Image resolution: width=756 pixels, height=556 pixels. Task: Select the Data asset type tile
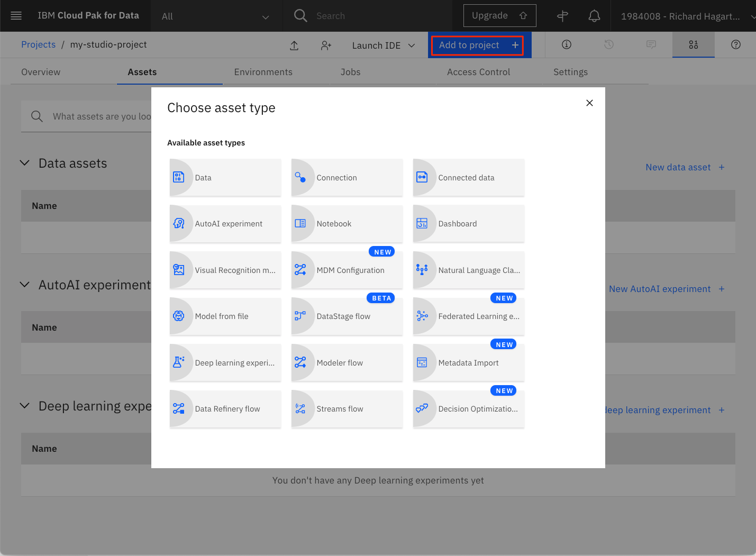[225, 178]
